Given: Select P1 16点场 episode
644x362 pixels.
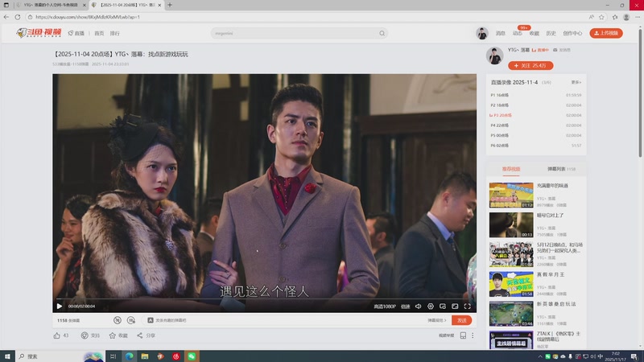Looking at the screenshot, I should tap(535, 95).
